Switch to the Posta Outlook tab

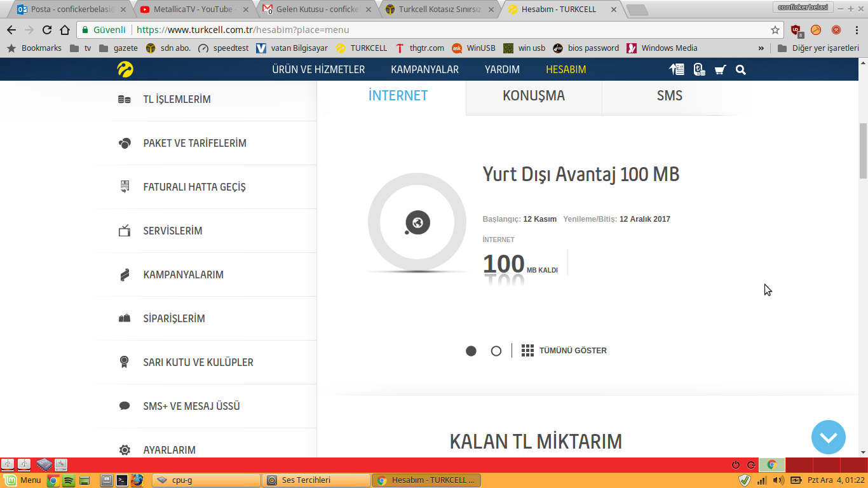[71, 10]
